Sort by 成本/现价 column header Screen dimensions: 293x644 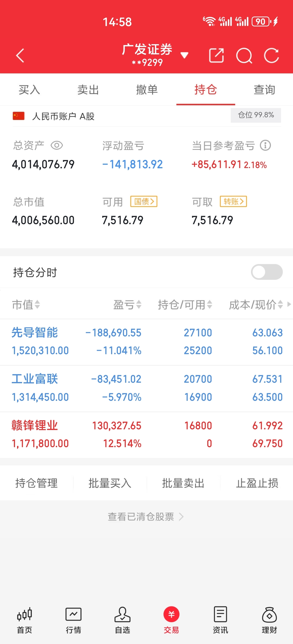[256, 304]
